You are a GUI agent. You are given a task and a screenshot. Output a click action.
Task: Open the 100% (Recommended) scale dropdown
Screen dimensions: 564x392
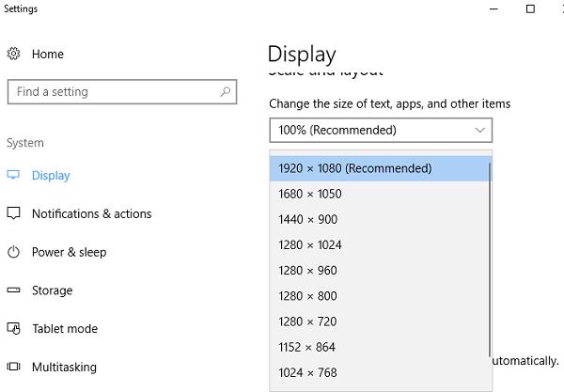click(x=380, y=130)
